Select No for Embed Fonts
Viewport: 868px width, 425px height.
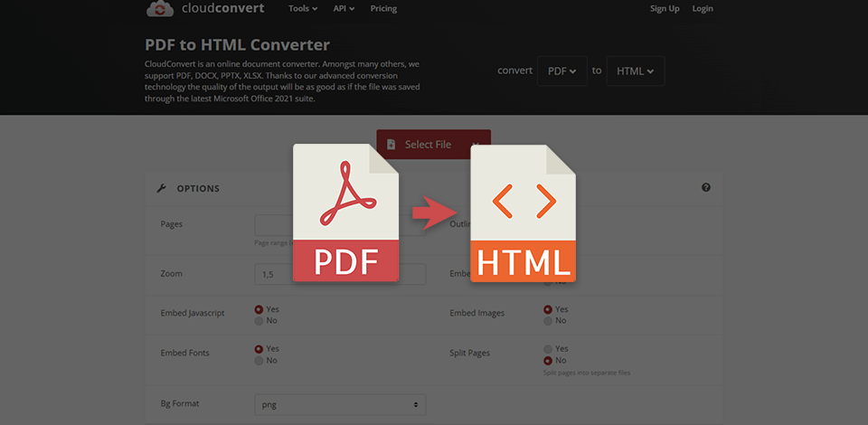[x=259, y=361]
